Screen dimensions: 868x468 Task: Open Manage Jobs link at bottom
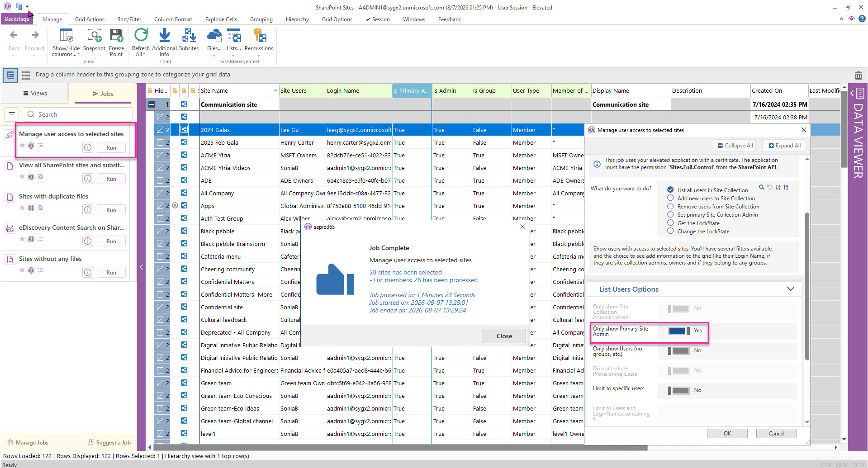point(28,442)
